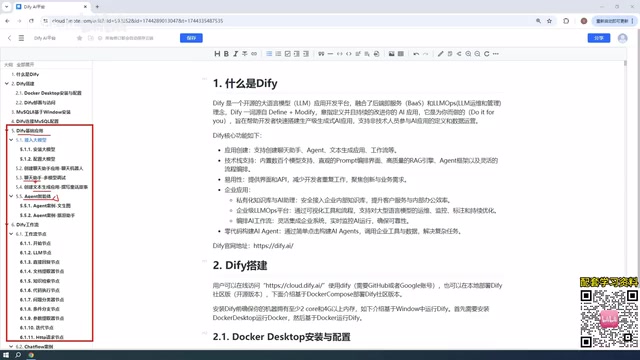Screen dimensions: 640x360
Task: Jump to outline item '1. 什么是Dify'
Action: 25,74
